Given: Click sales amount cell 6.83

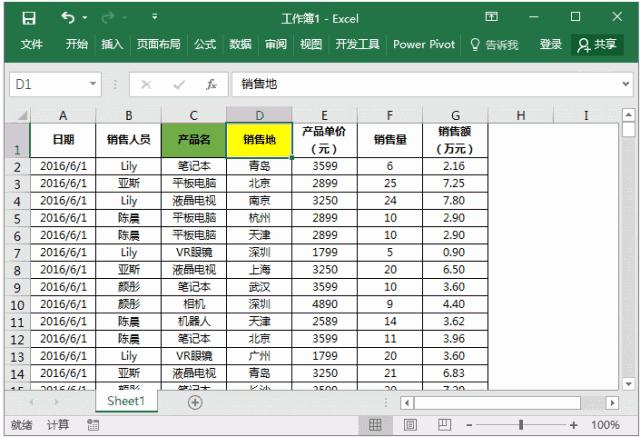Looking at the screenshot, I should point(454,373).
